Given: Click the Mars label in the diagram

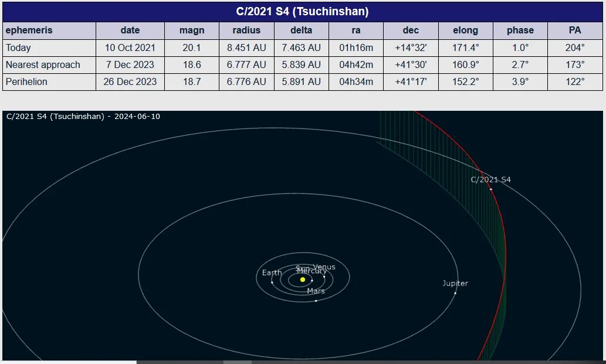Looking at the screenshot, I should [316, 291].
